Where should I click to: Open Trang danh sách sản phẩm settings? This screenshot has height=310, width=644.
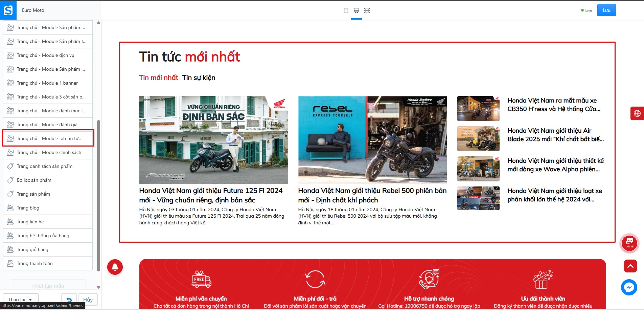click(x=48, y=166)
